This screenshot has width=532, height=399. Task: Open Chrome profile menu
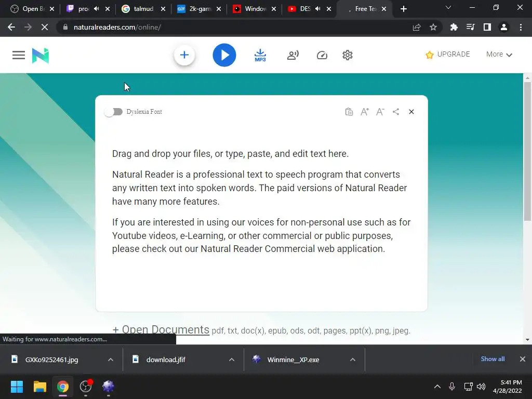504,27
